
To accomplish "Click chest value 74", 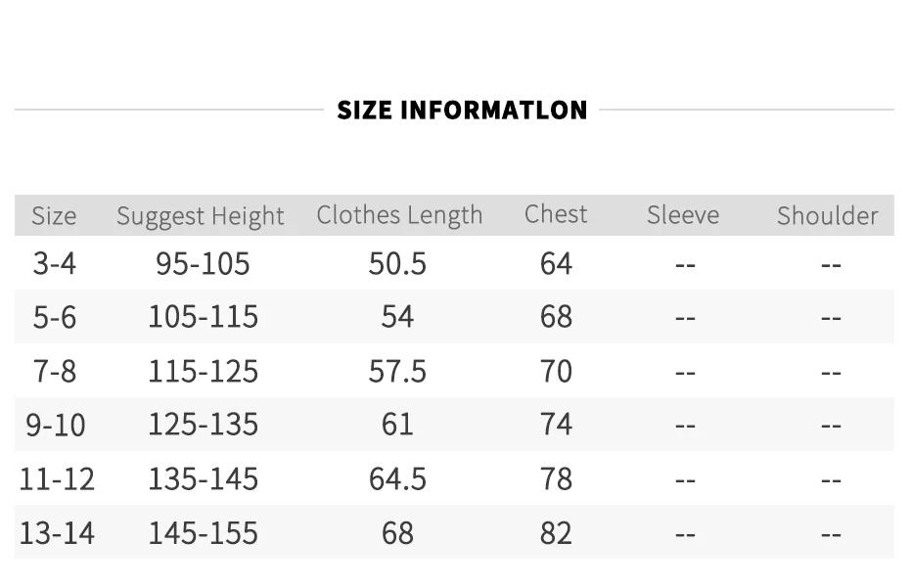I will coord(556,425).
